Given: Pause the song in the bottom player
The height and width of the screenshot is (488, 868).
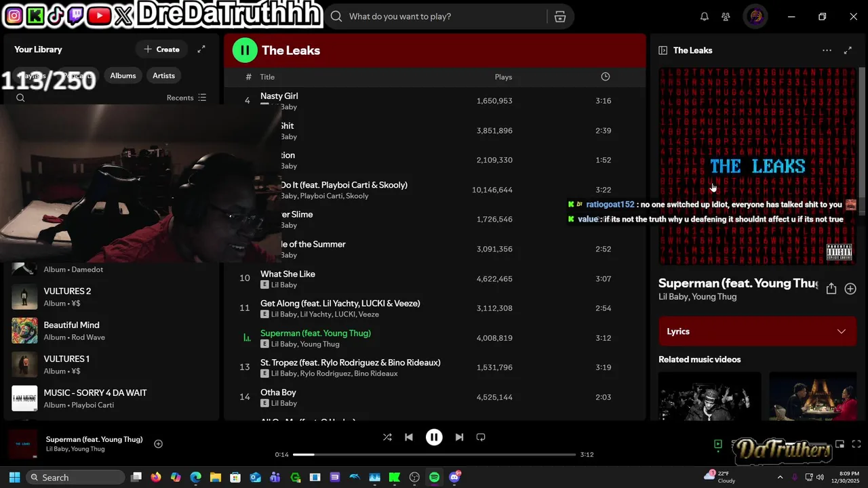Looking at the screenshot, I should pyautogui.click(x=434, y=437).
